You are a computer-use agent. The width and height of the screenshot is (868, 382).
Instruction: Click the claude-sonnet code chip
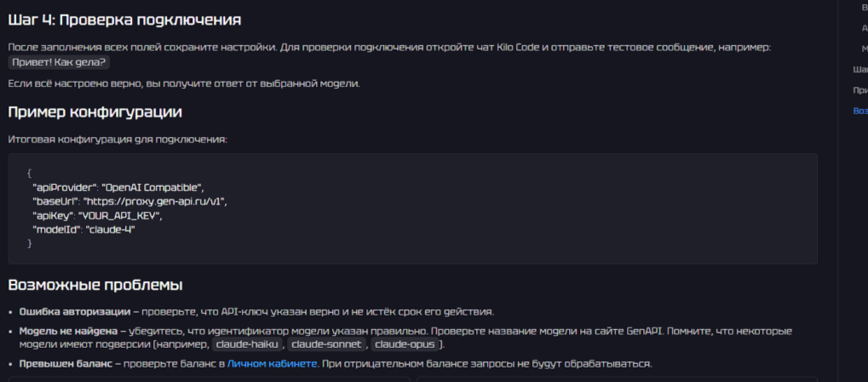(x=327, y=344)
